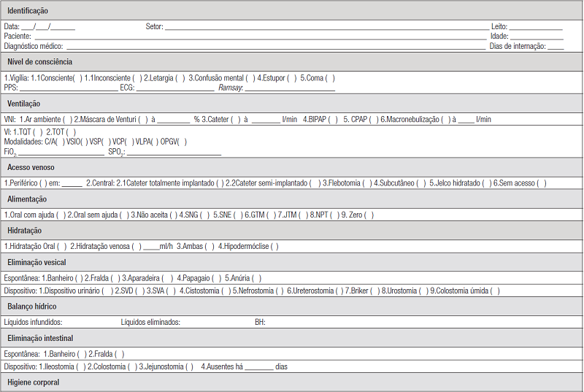The width and height of the screenshot is (584, 392).
Task: Tick the Anúria checkbox
Action: [256, 278]
